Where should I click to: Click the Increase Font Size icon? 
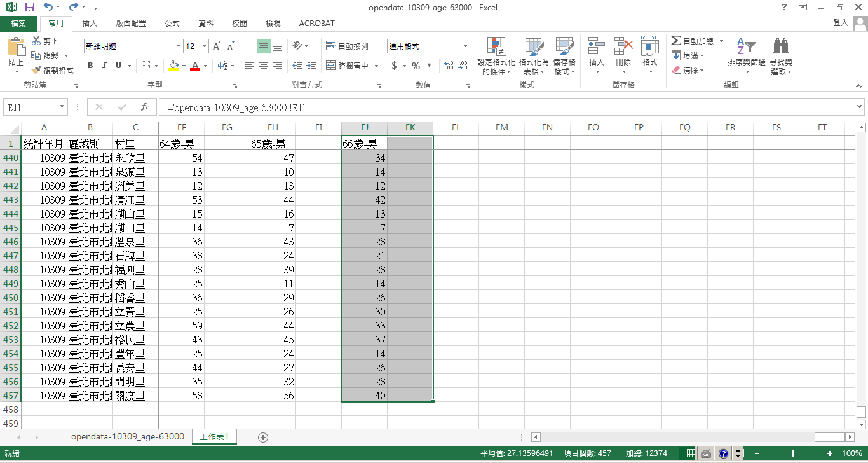click(x=217, y=46)
